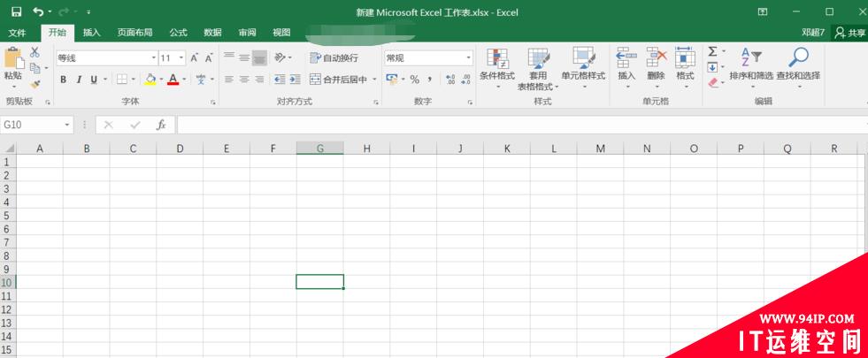Apply the red font color A

tap(173, 80)
